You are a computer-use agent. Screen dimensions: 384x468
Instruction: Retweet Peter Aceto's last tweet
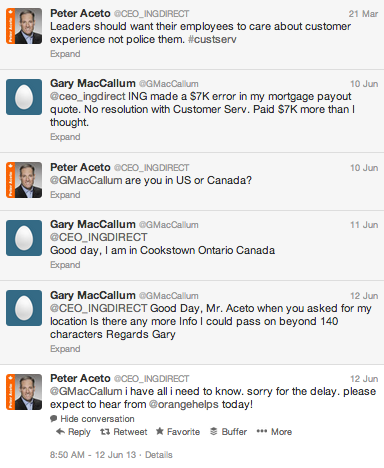coord(124,432)
